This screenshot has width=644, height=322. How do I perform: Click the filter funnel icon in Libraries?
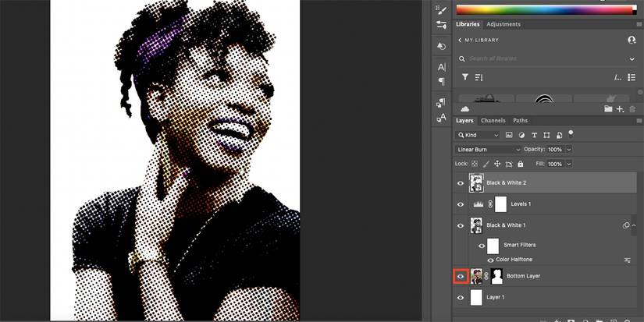coord(465,77)
